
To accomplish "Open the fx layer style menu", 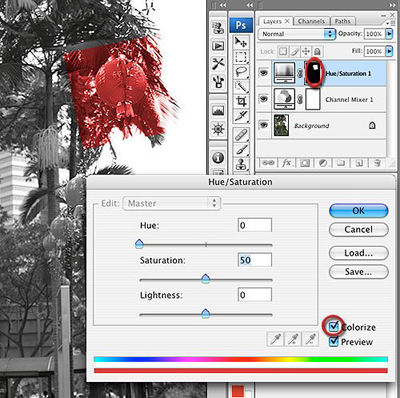I will pos(286,163).
